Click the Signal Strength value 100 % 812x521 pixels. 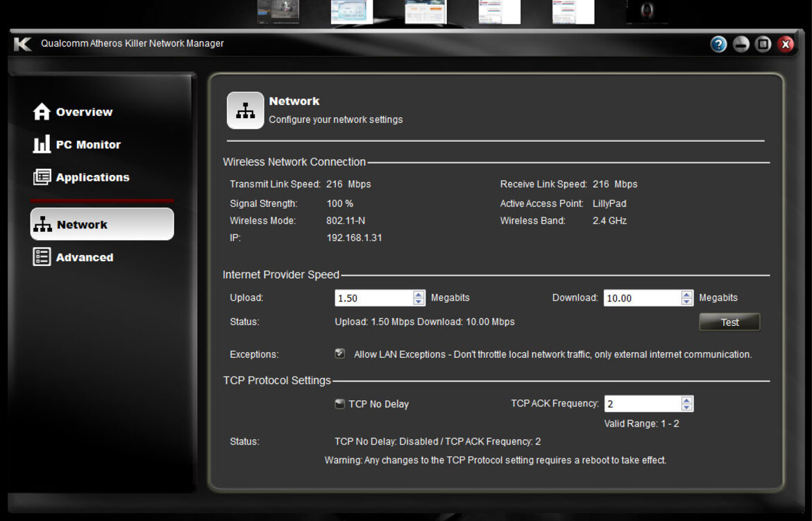(x=339, y=204)
